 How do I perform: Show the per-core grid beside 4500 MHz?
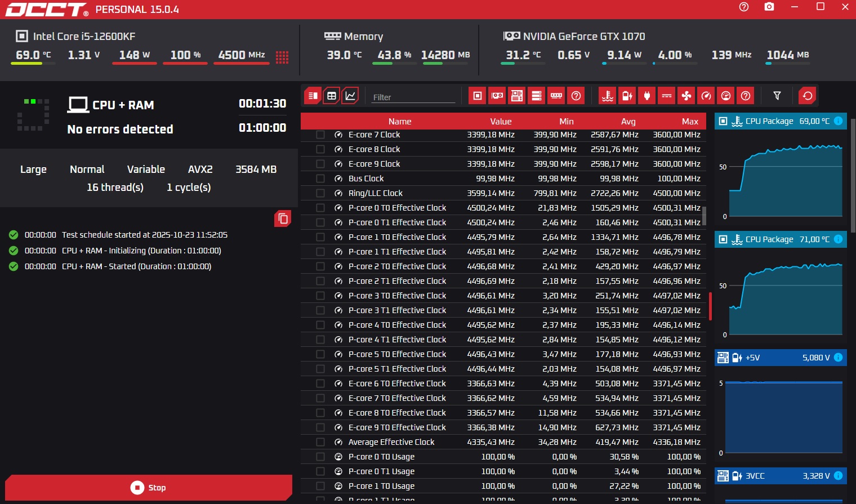click(x=282, y=57)
